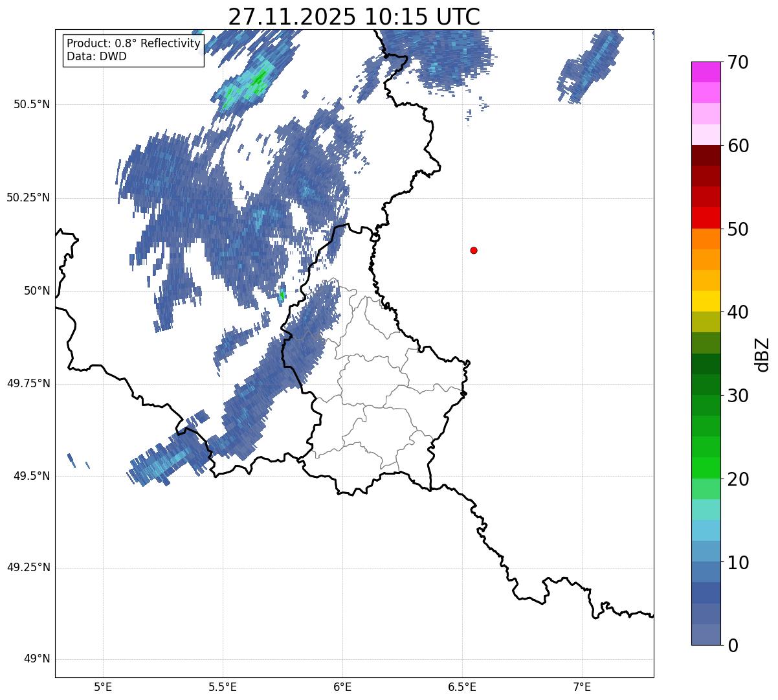
Task: Pick the yellow colorbar swatch near 40
Action: 705,301
